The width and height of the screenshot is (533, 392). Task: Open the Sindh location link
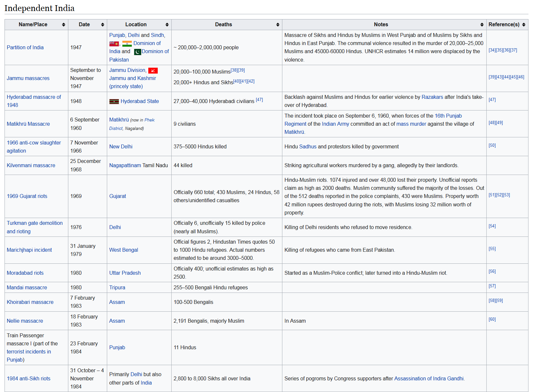(157, 35)
